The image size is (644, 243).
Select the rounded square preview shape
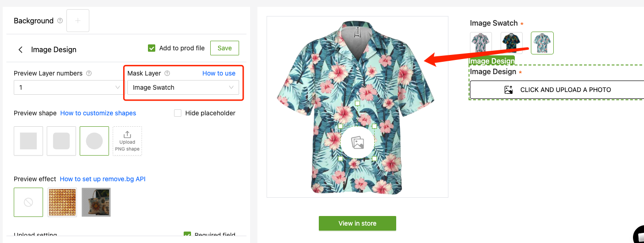click(x=61, y=141)
